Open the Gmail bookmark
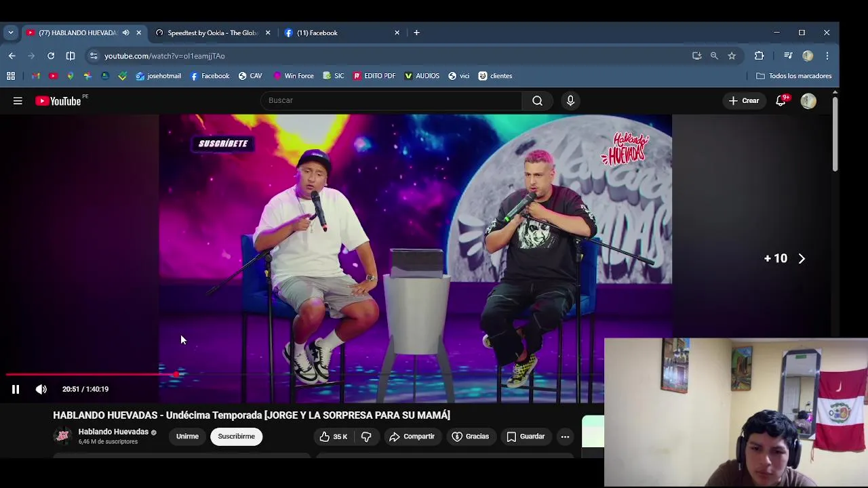Viewport: 868px width, 488px height. [x=36, y=76]
